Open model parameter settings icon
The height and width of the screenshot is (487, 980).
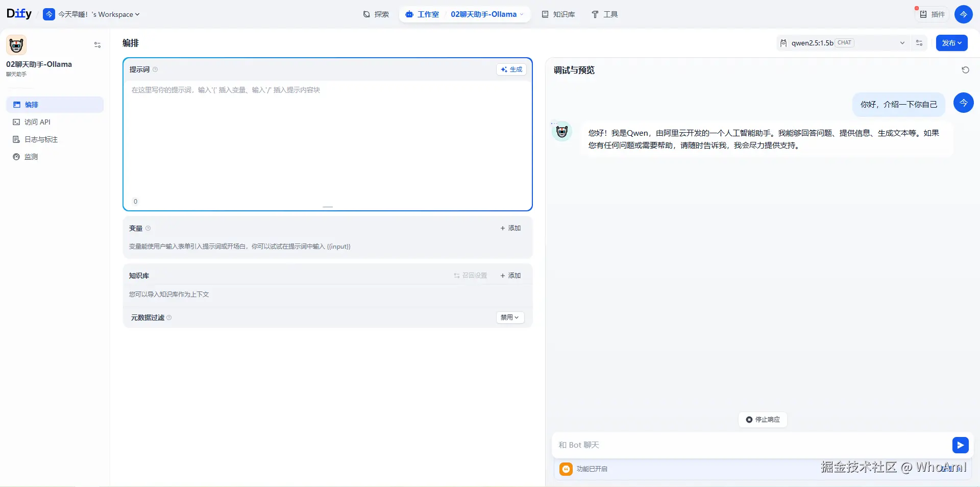919,43
